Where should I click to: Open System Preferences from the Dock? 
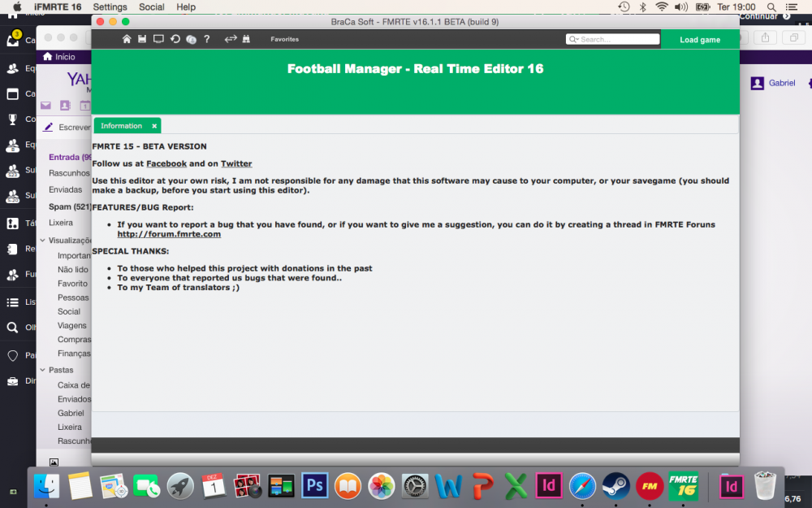pyautogui.click(x=415, y=486)
